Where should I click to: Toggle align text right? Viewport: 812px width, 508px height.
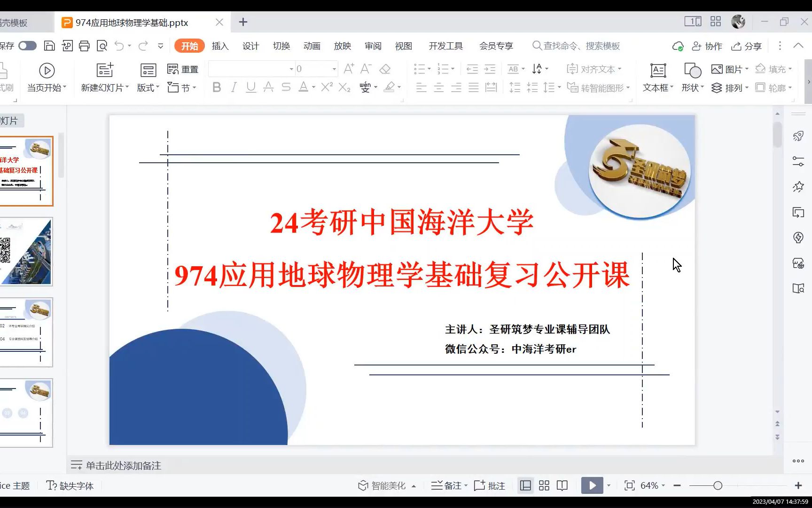click(456, 87)
